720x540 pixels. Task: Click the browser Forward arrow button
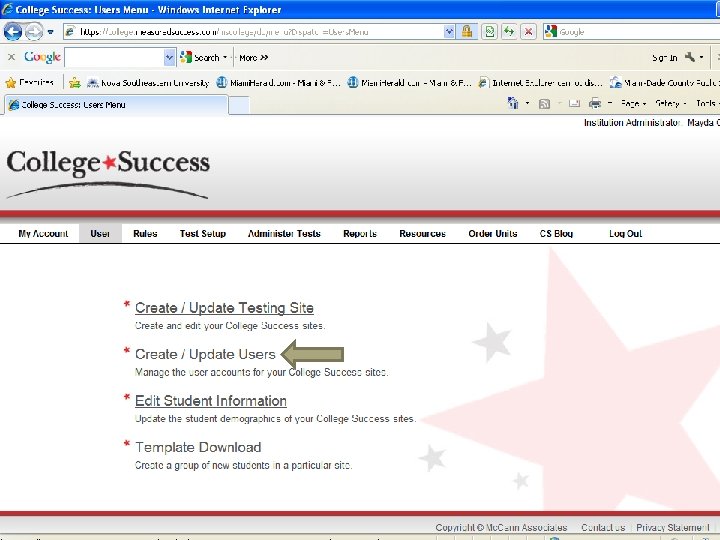tap(34, 32)
